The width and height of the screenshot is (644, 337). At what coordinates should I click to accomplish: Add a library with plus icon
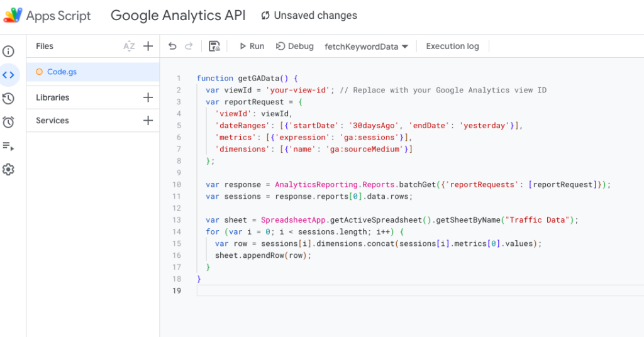(148, 97)
